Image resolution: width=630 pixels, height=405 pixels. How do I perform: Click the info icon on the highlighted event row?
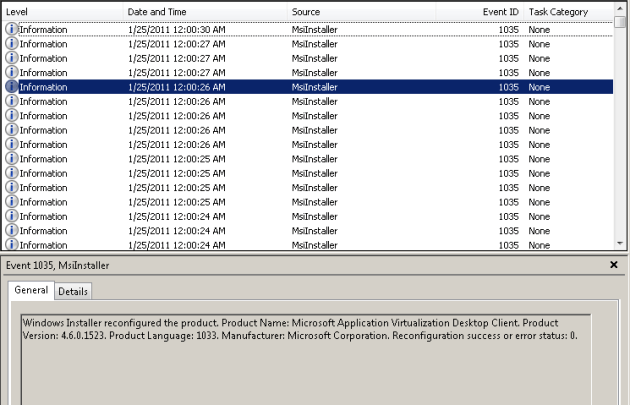point(12,87)
